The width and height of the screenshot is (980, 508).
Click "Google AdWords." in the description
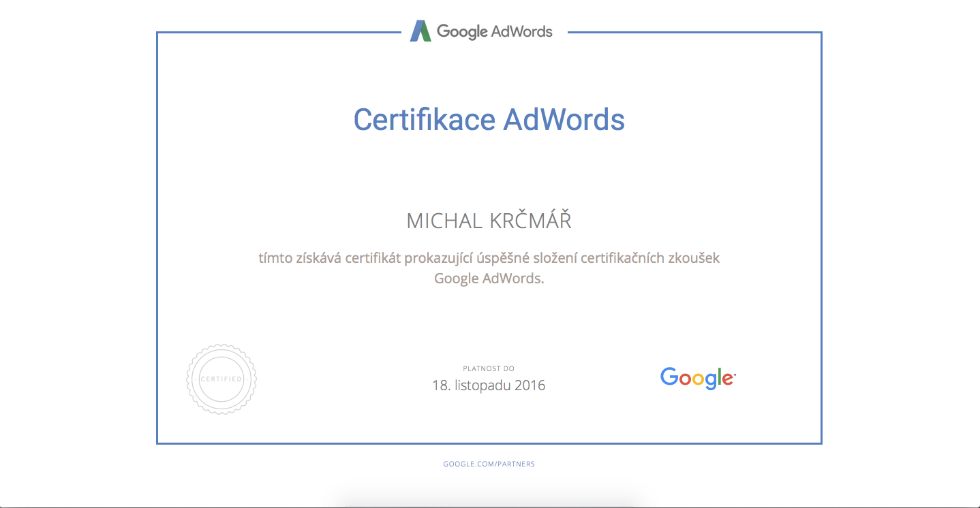(x=489, y=278)
